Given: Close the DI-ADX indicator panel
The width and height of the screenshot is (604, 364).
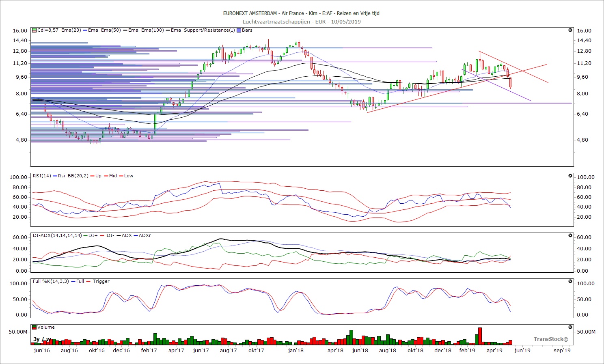Looking at the screenshot, I should [570, 235].
